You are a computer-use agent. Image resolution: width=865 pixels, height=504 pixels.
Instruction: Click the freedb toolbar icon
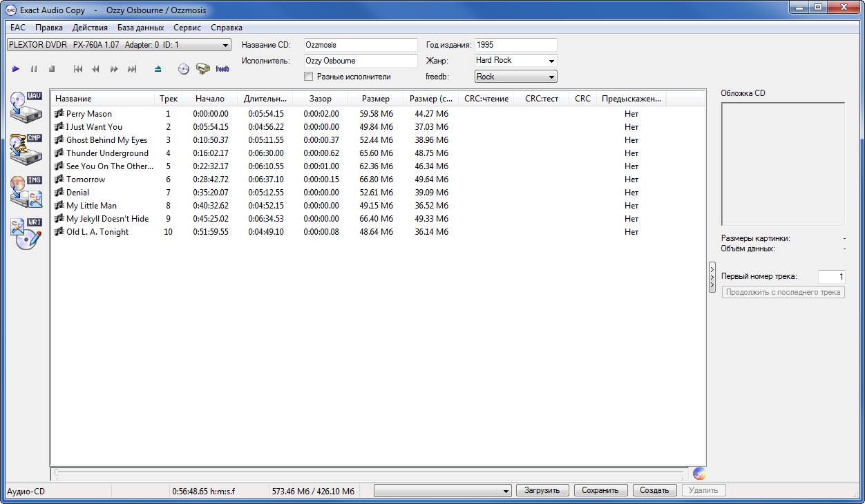click(222, 69)
